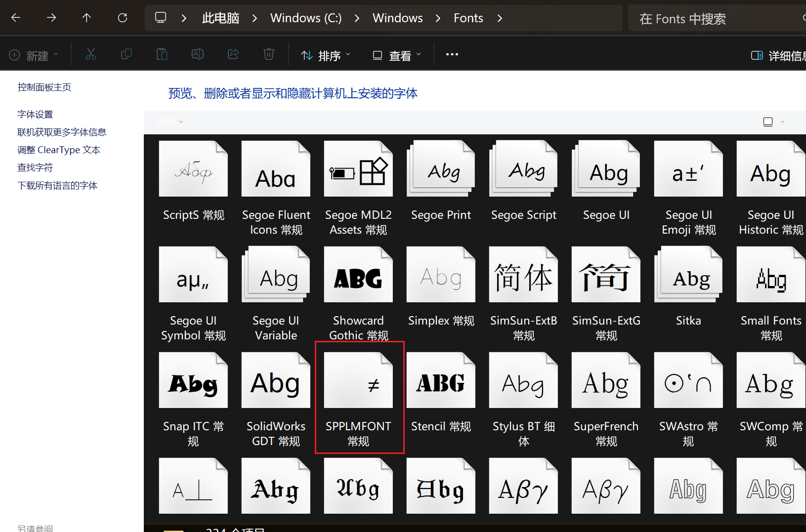The height and width of the screenshot is (532, 806).
Task: Click the Rename icon in toolbar
Action: click(x=198, y=54)
